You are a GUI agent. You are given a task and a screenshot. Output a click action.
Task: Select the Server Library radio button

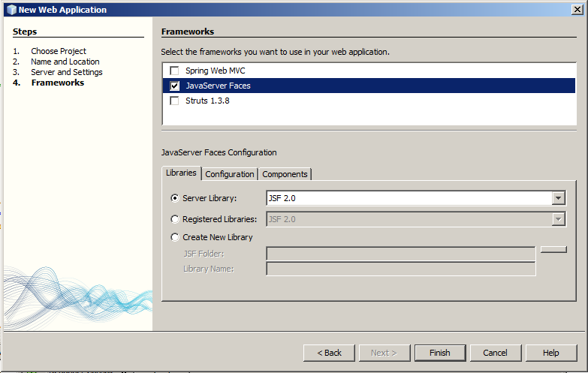(x=176, y=198)
